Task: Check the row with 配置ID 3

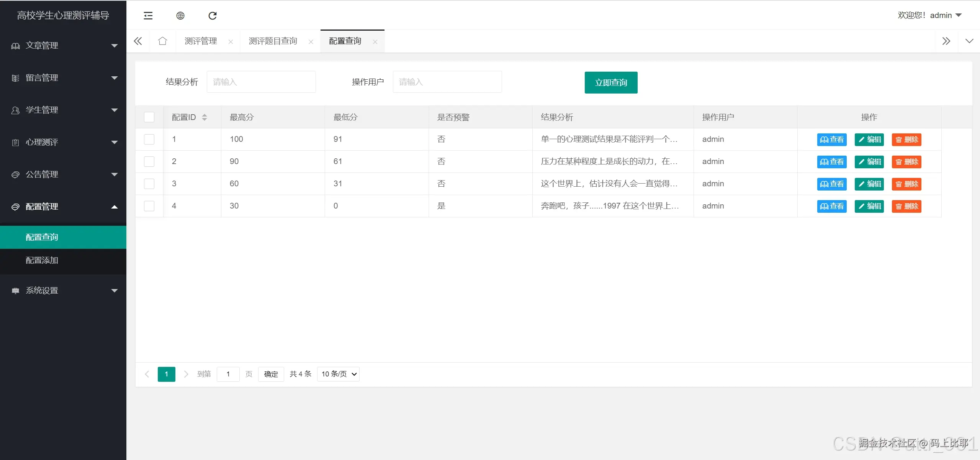Action: (x=149, y=184)
